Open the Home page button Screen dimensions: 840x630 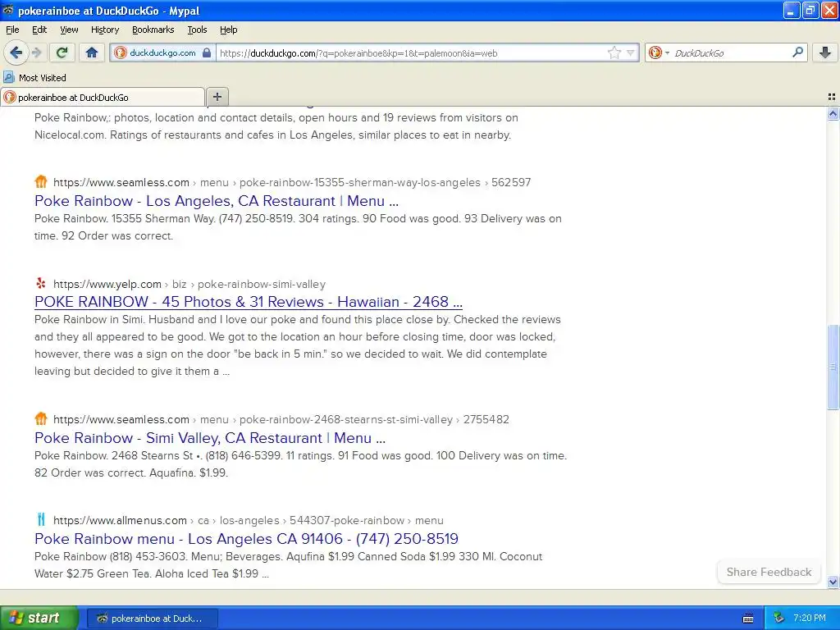click(x=92, y=52)
